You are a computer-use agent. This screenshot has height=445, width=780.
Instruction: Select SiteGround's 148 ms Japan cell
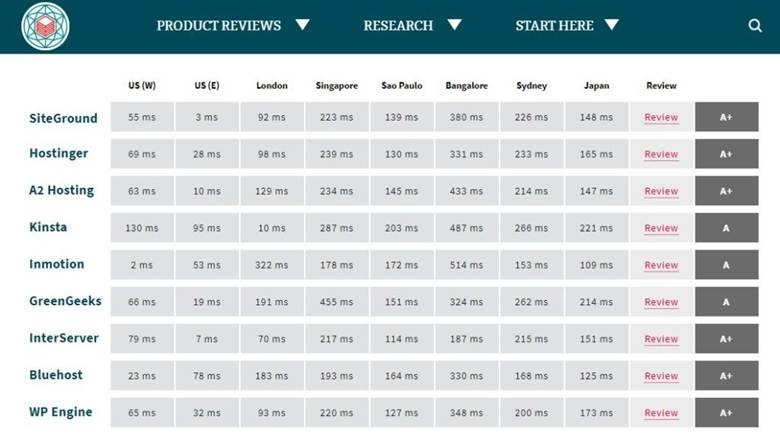pyautogui.click(x=596, y=117)
